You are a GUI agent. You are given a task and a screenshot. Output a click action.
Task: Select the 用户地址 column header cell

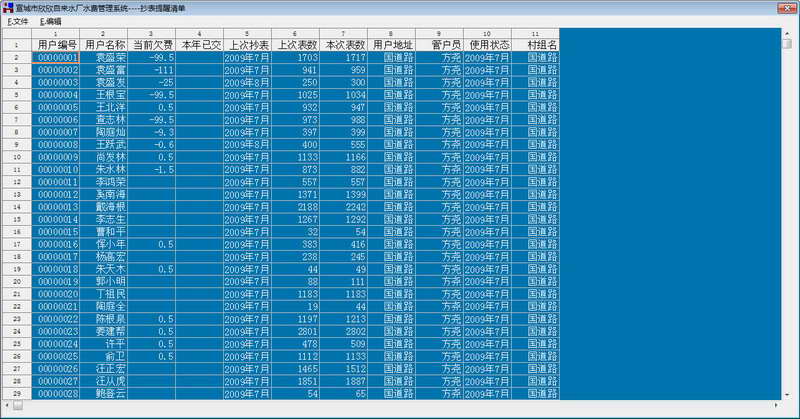coord(391,45)
